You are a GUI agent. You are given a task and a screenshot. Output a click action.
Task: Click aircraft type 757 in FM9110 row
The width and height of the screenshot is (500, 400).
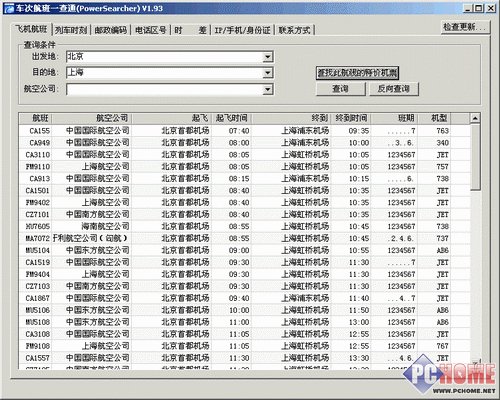click(x=443, y=167)
